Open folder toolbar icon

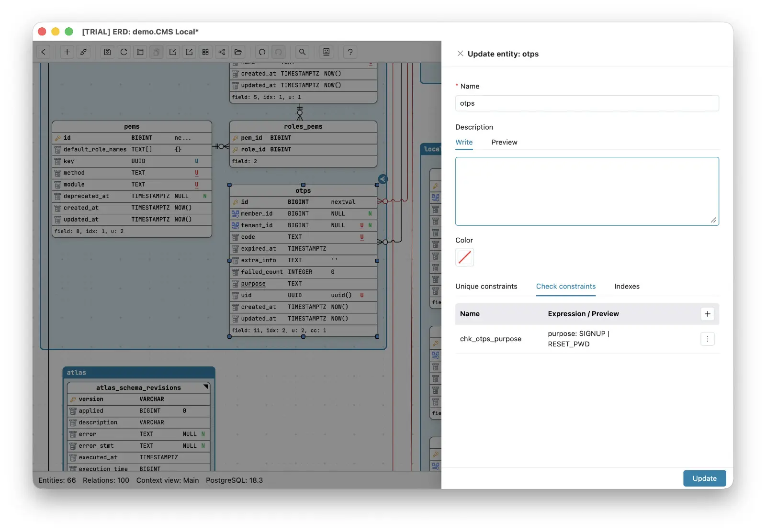238,52
